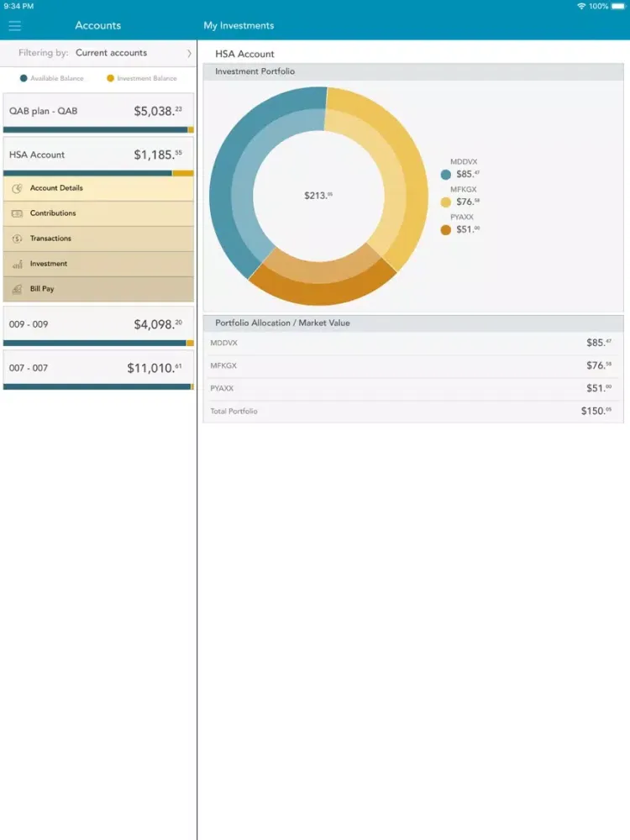Tap the $11,010 balance amount
This screenshot has height=840, width=630.
[x=155, y=368]
